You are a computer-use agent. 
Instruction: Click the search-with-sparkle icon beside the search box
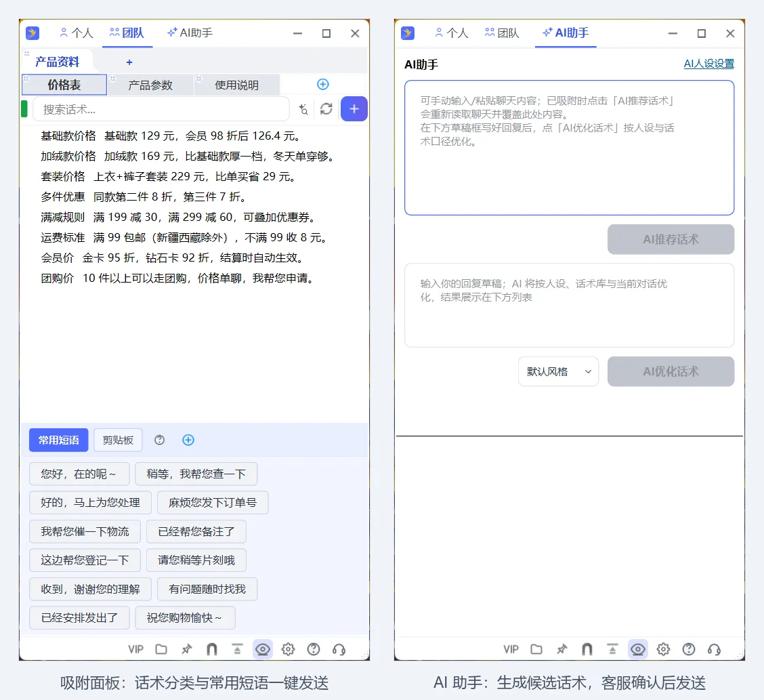click(x=303, y=109)
